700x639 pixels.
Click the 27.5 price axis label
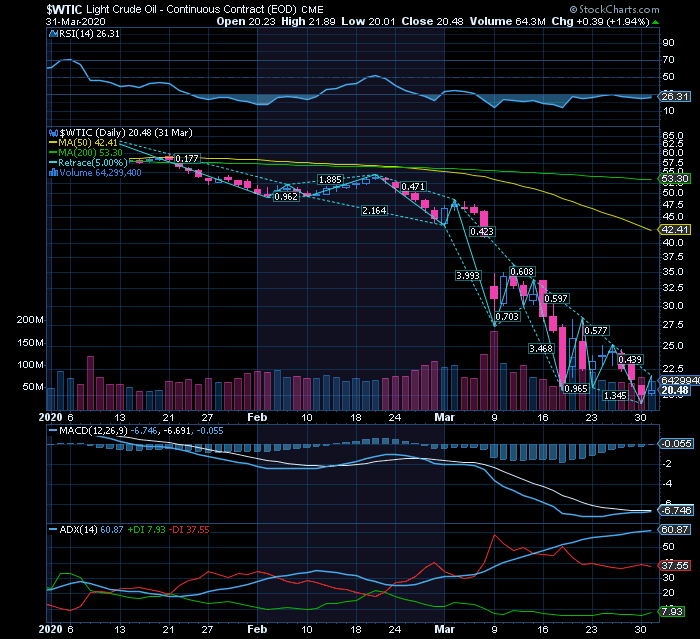click(x=673, y=325)
